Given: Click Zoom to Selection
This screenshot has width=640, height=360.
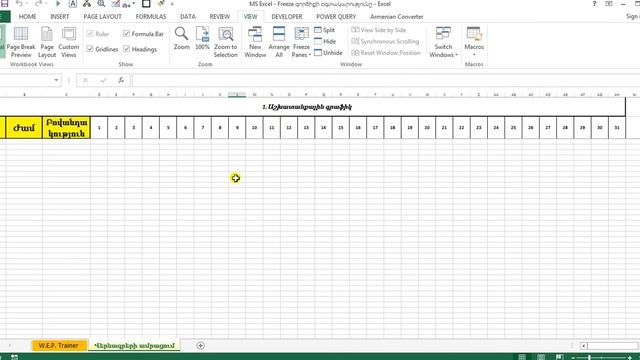Looking at the screenshot, I should pos(225,42).
